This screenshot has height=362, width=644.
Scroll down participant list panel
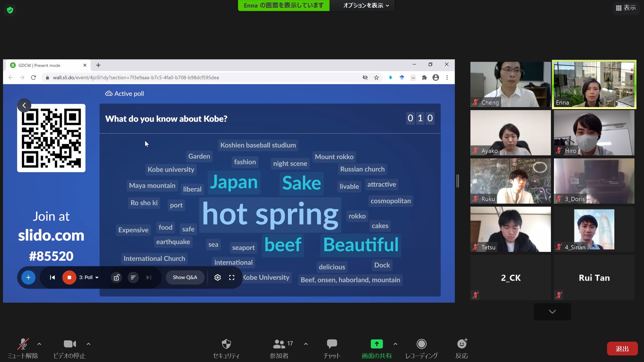[552, 311]
